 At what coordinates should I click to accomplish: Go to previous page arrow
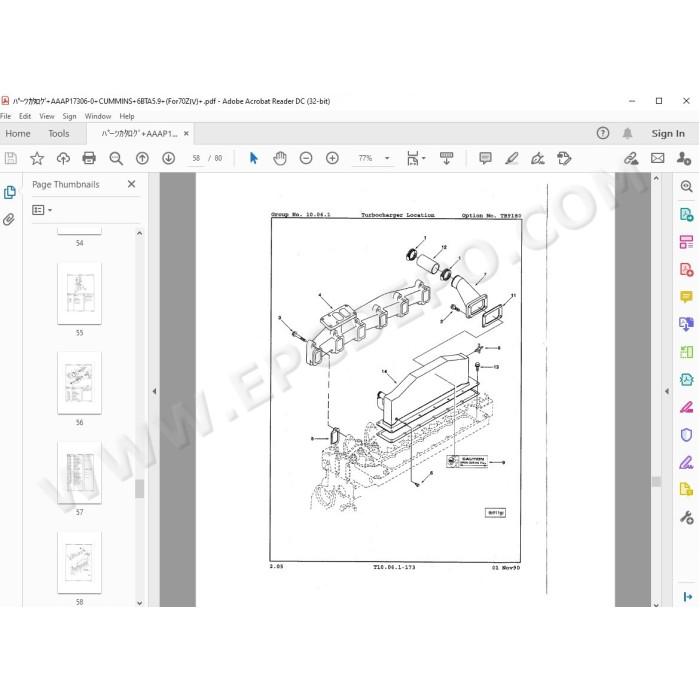[x=142, y=158]
